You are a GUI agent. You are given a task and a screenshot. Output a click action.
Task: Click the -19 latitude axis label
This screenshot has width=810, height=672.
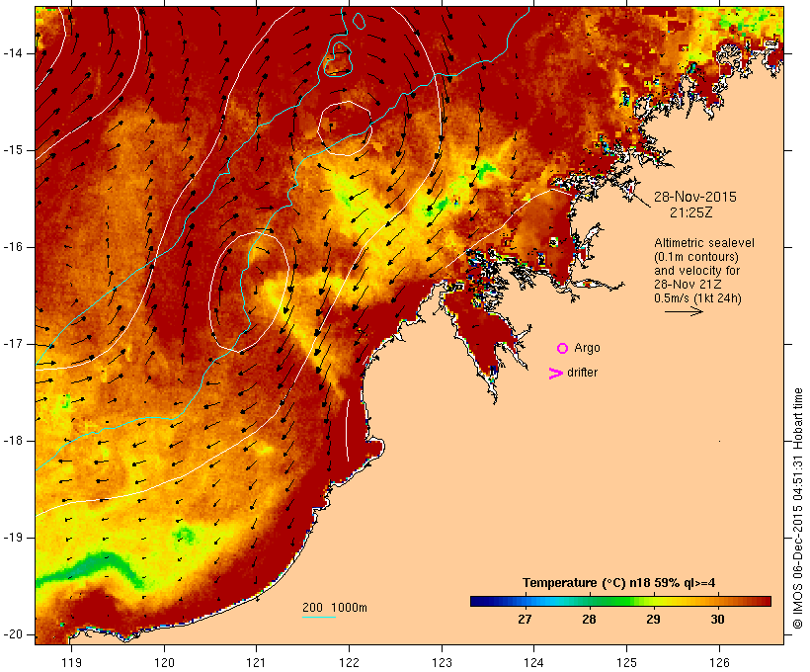coord(13,538)
